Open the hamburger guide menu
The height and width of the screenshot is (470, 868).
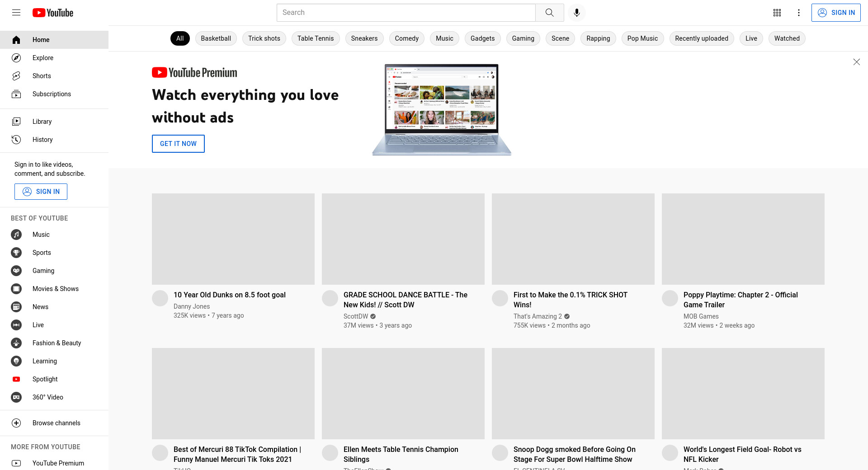click(x=16, y=13)
